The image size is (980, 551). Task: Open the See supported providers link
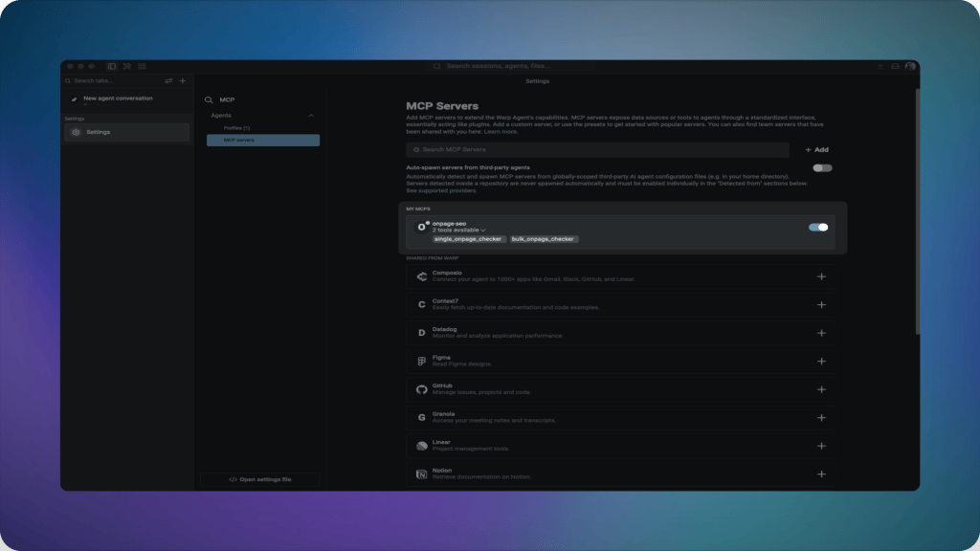pyautogui.click(x=441, y=190)
